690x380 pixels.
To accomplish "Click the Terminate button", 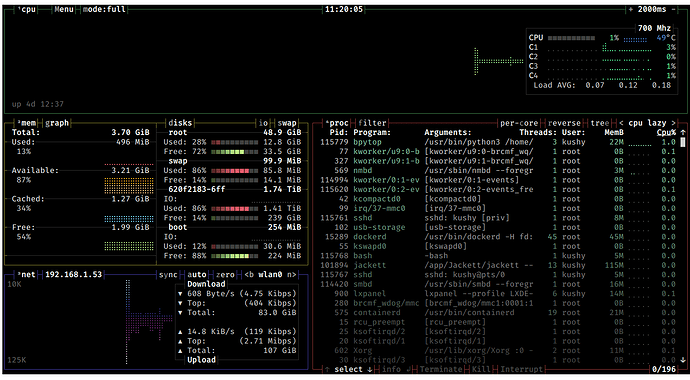I will pos(441,369).
